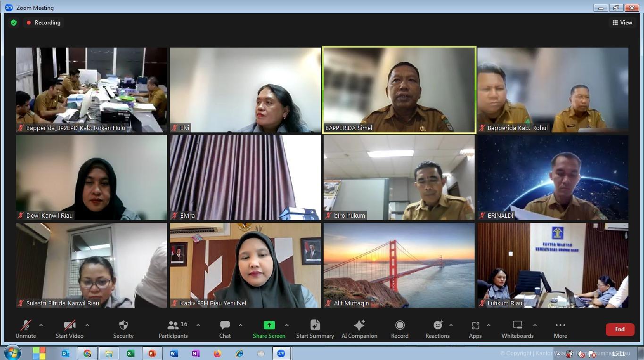Open the Chat panel

225,329
